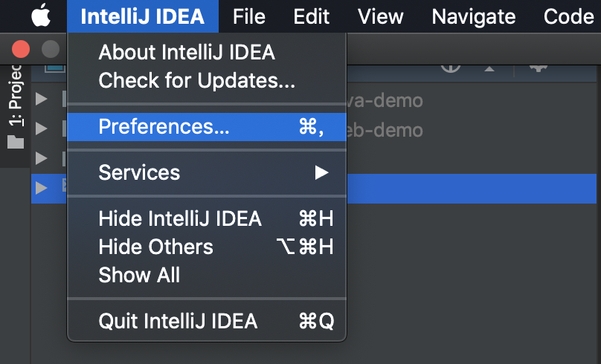This screenshot has height=364, width=601.
Task: Open Preferences... from the menu
Action: pyautogui.click(x=164, y=127)
